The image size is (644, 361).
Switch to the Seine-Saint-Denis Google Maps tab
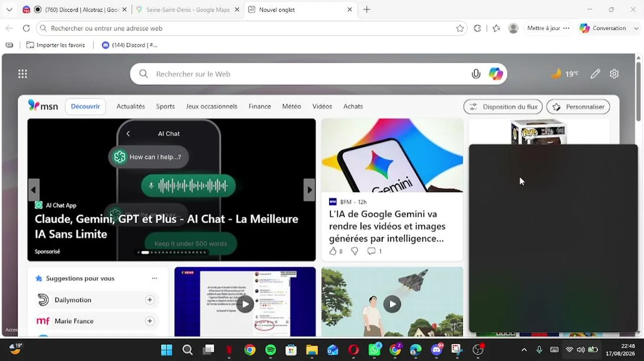188,10
